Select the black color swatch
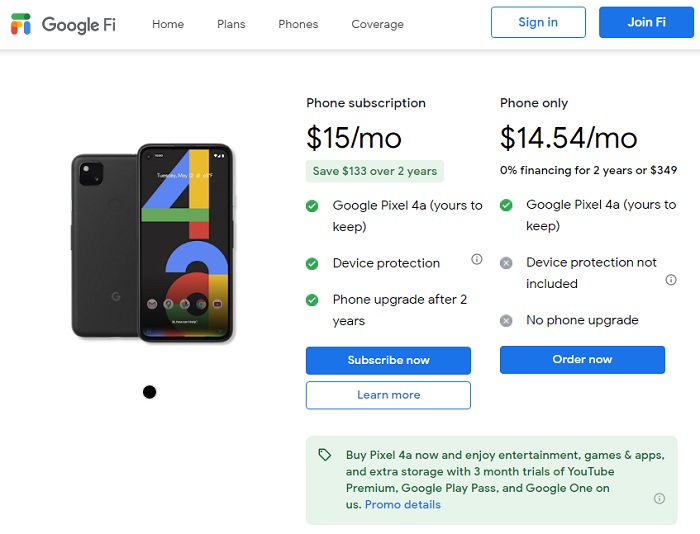 tap(150, 392)
